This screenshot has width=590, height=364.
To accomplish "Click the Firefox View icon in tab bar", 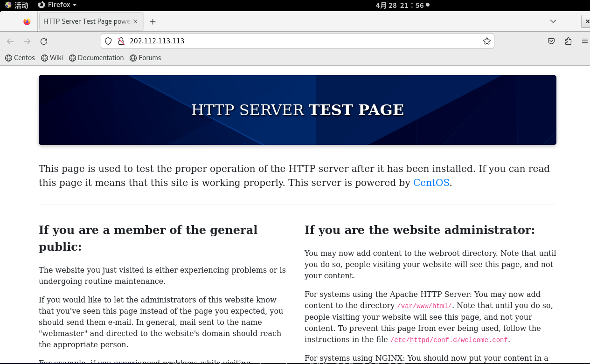I will (27, 21).
